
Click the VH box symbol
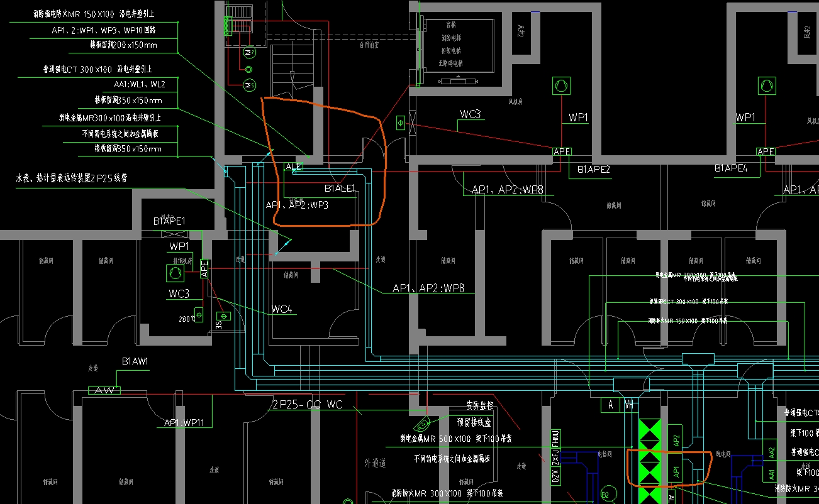629,405
